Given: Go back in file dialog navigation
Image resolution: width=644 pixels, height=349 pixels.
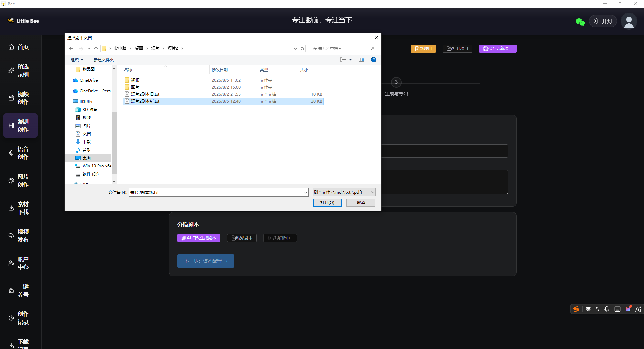Looking at the screenshot, I should pos(71,49).
